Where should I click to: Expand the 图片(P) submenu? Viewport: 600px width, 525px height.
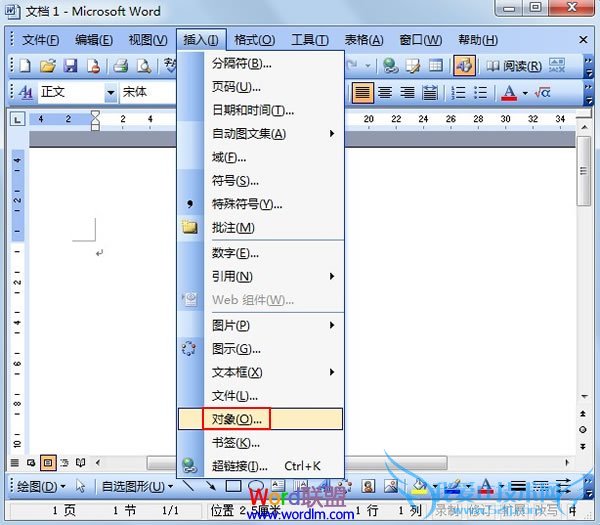point(261,325)
